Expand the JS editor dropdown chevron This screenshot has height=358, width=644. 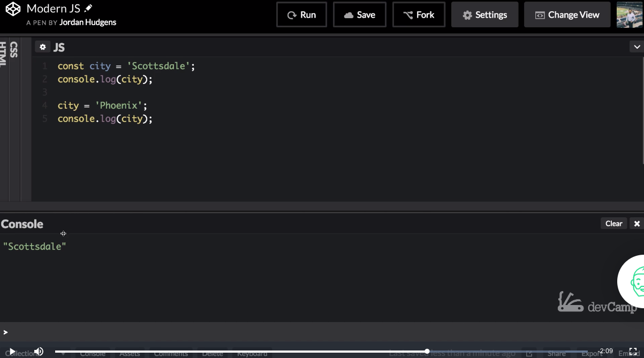(x=637, y=47)
